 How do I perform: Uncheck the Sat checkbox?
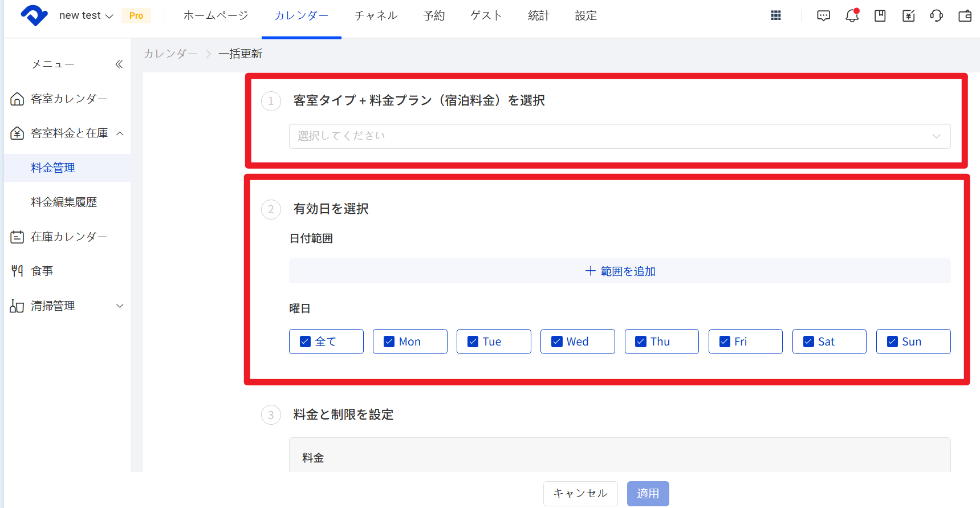point(808,342)
